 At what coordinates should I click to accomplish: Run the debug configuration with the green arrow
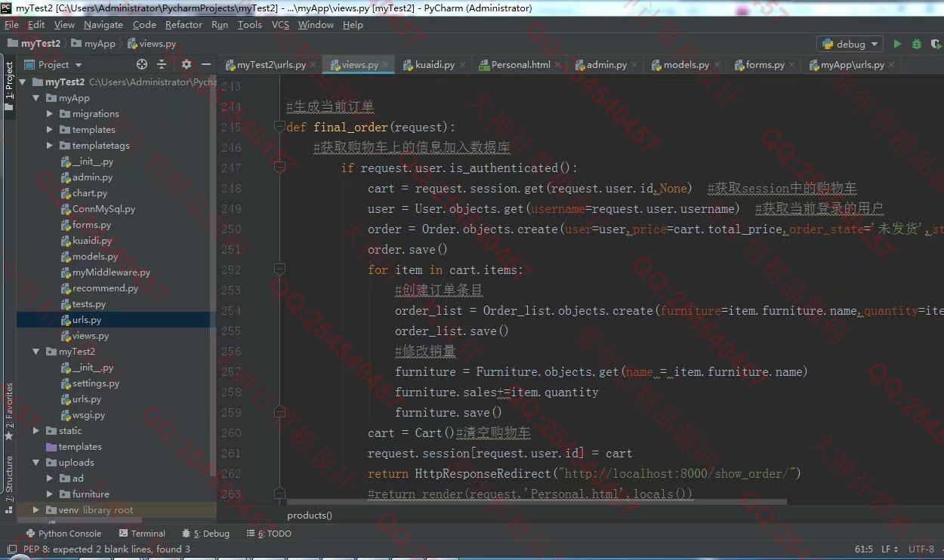tap(897, 44)
